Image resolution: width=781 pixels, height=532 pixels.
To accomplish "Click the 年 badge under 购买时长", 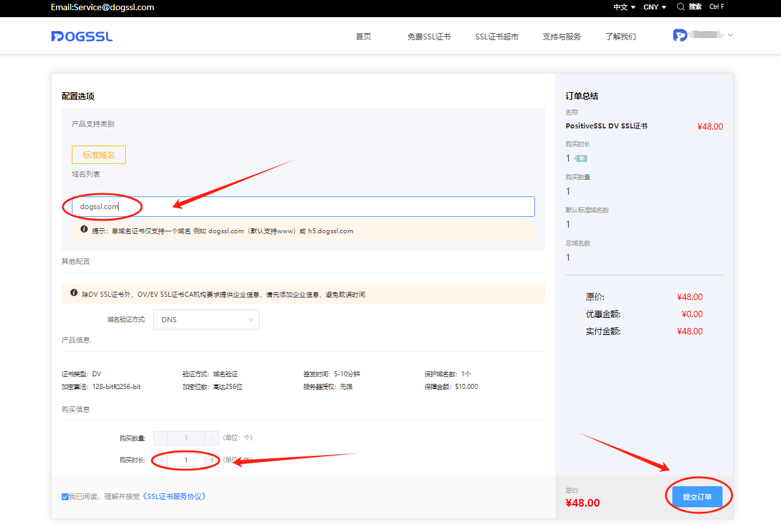I will pyautogui.click(x=581, y=158).
